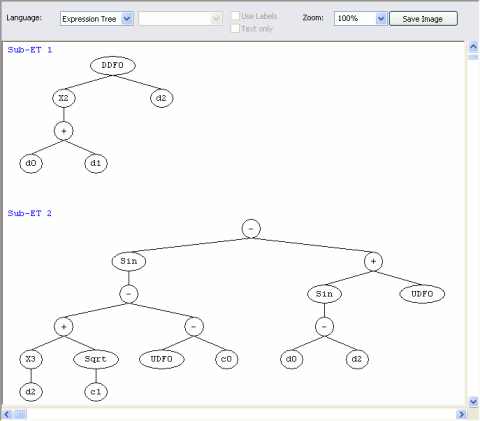Click the vertical scrollbar down arrow
Screen dimensions: 480x421
pyautogui.click(x=473, y=401)
